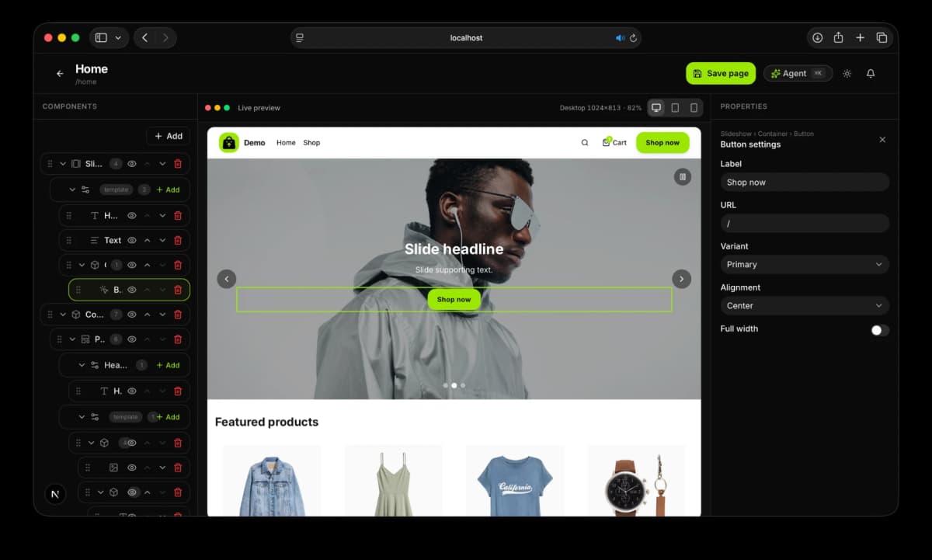932x560 pixels.
Task: Switch preview to tablet viewport icon
Action: 675,108
